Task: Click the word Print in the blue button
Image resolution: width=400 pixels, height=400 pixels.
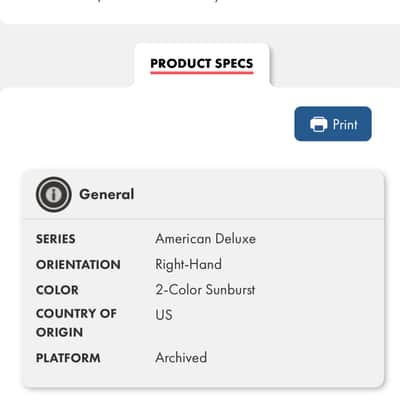Action: pyautogui.click(x=345, y=124)
